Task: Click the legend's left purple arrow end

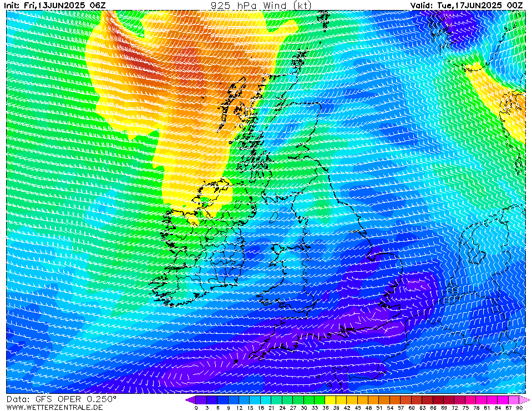Action: click(x=190, y=400)
